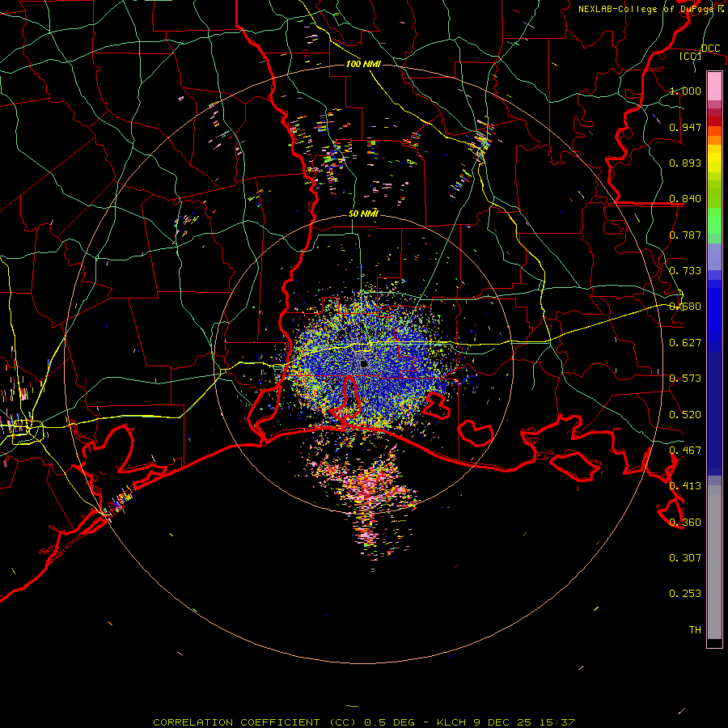Click the 0.520 scale value
The height and width of the screenshot is (728, 728).
(685, 415)
